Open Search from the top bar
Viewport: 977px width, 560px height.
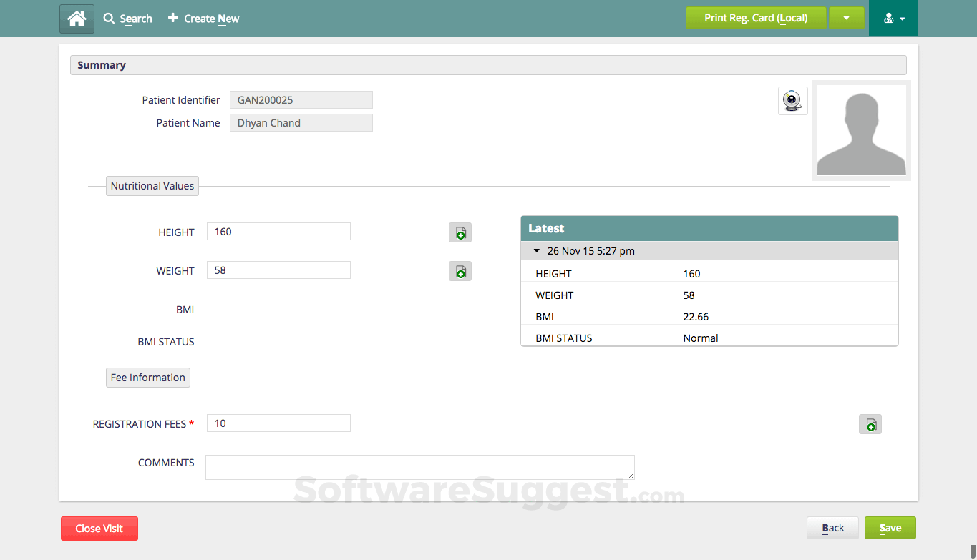[128, 19]
